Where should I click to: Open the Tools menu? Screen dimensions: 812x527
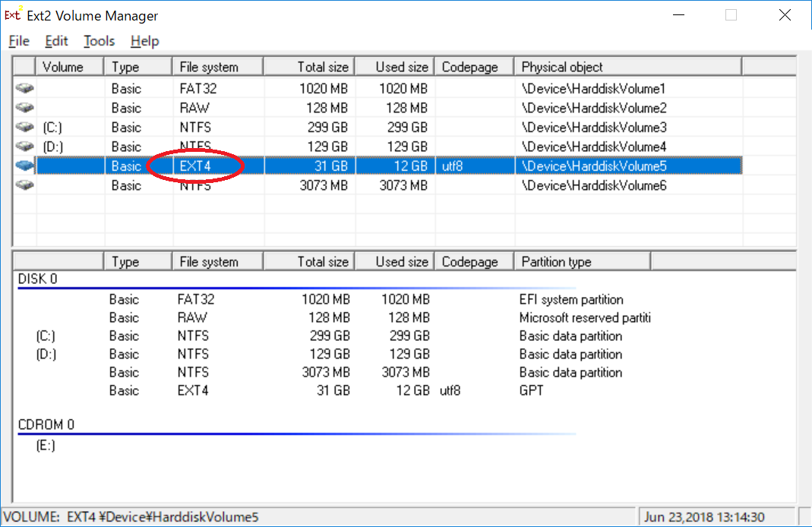[99, 41]
